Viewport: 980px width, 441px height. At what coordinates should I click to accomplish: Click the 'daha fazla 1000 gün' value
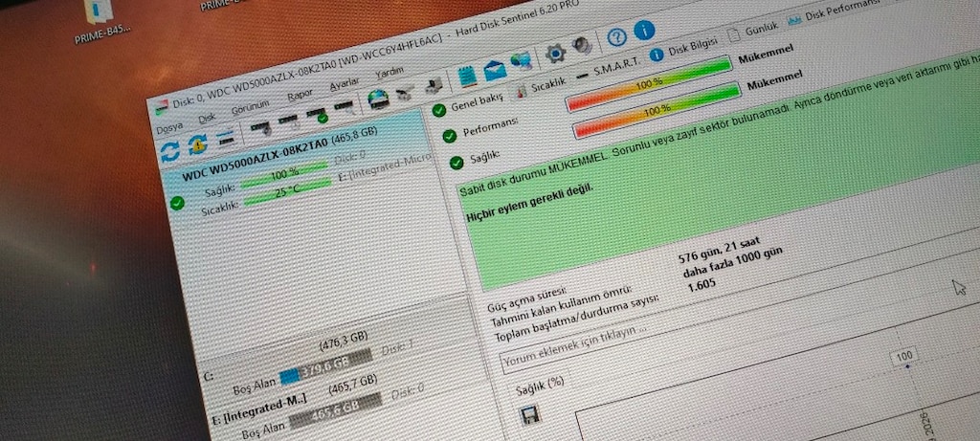click(x=732, y=264)
